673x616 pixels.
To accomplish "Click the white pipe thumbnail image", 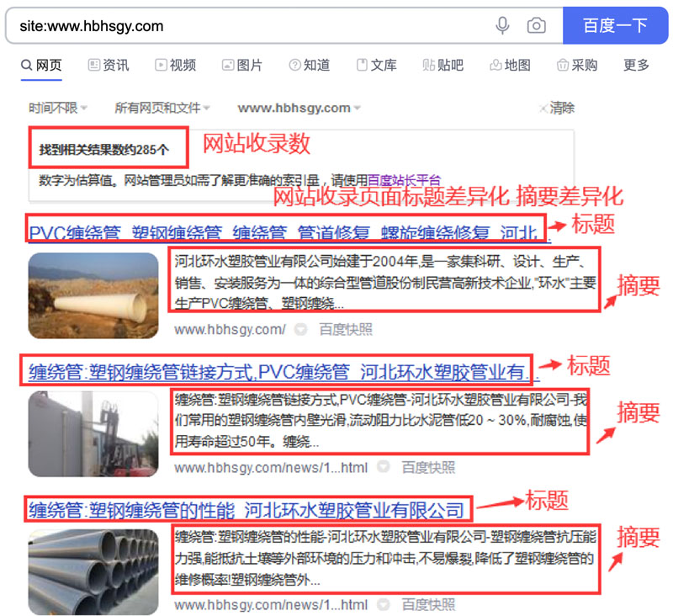I will [x=93, y=284].
